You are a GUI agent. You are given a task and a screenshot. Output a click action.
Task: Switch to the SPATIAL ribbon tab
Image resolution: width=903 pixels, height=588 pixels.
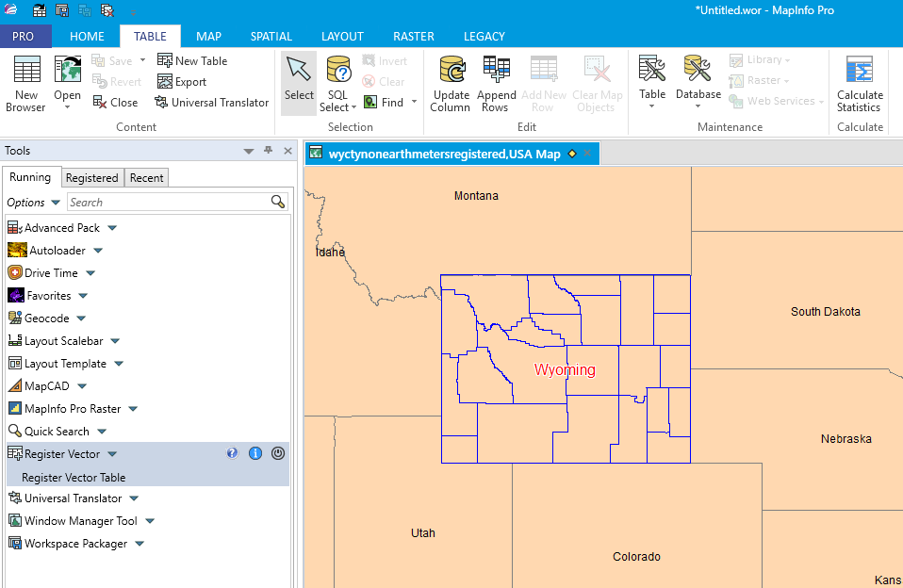click(271, 37)
